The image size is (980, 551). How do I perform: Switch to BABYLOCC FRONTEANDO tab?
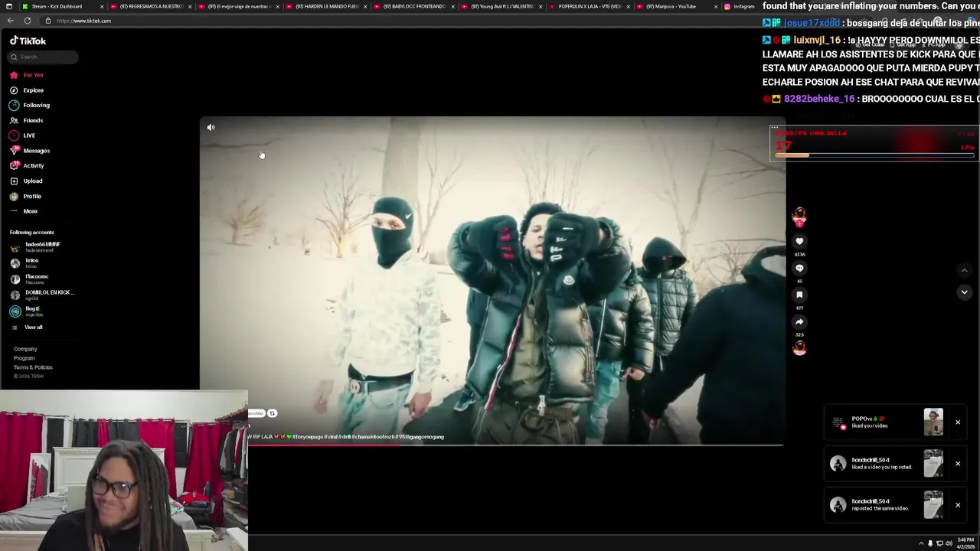tap(414, 6)
